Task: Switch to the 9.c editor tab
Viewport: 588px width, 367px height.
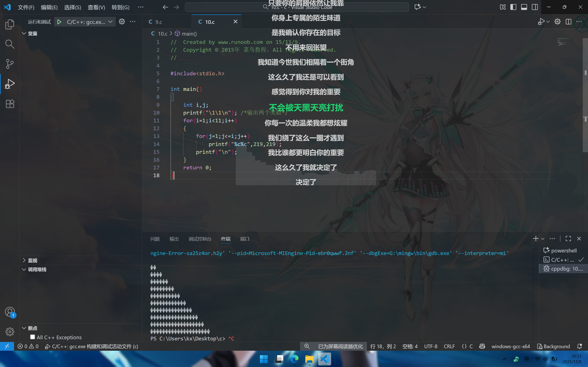Action: (x=158, y=22)
